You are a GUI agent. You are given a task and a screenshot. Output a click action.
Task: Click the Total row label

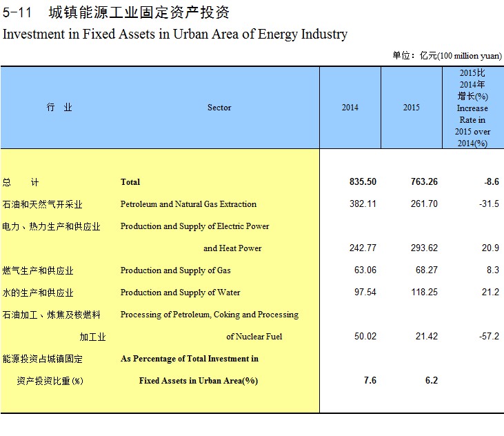pyautogui.click(x=130, y=182)
